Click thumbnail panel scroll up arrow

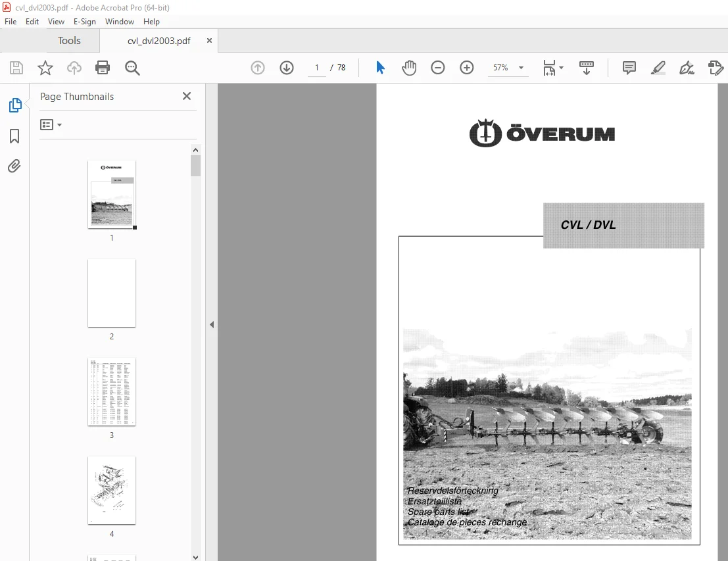(195, 150)
